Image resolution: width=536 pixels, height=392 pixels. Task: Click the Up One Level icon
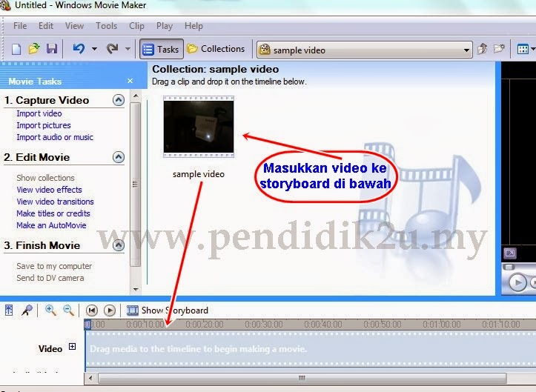(482, 49)
